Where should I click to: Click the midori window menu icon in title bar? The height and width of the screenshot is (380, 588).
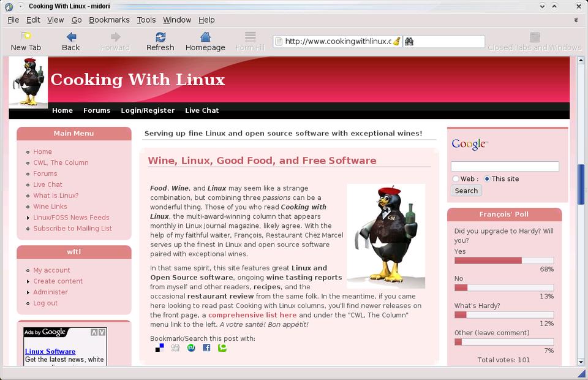pos(9,6)
